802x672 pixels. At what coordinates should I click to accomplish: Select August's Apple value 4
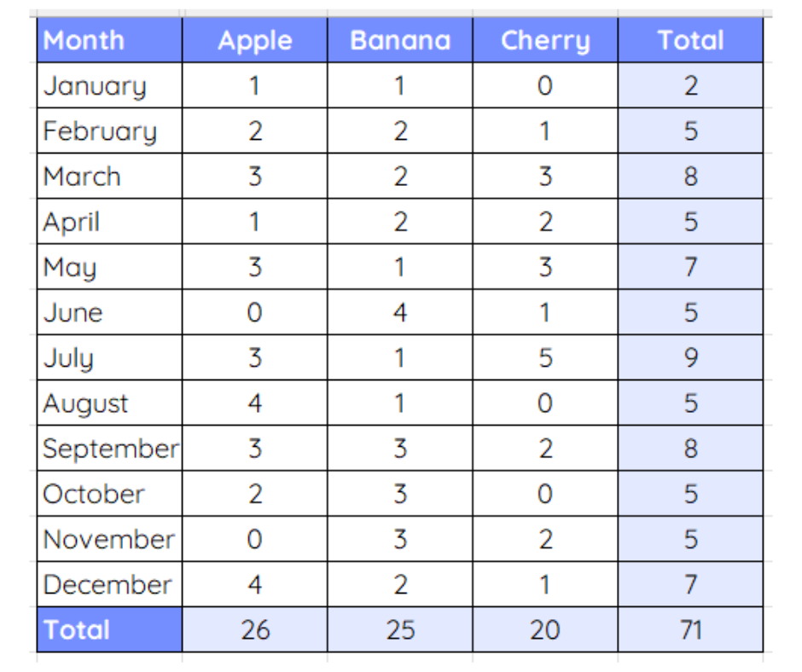(255, 403)
